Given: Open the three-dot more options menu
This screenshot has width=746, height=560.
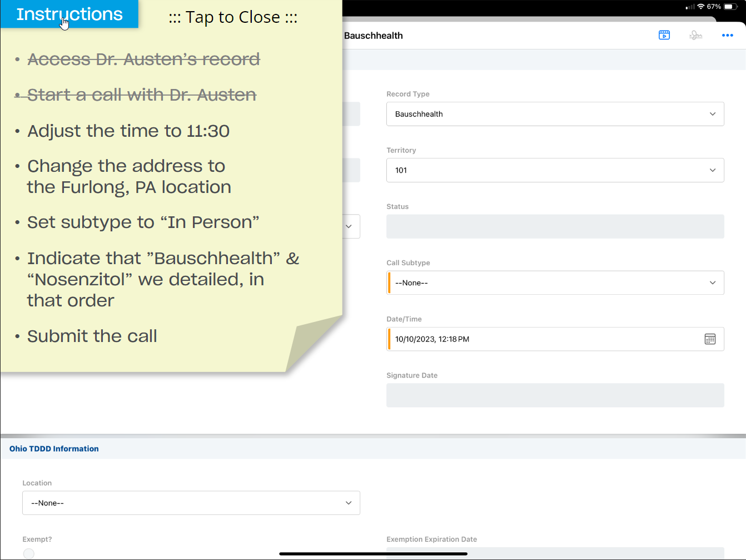Looking at the screenshot, I should pyautogui.click(x=728, y=35).
